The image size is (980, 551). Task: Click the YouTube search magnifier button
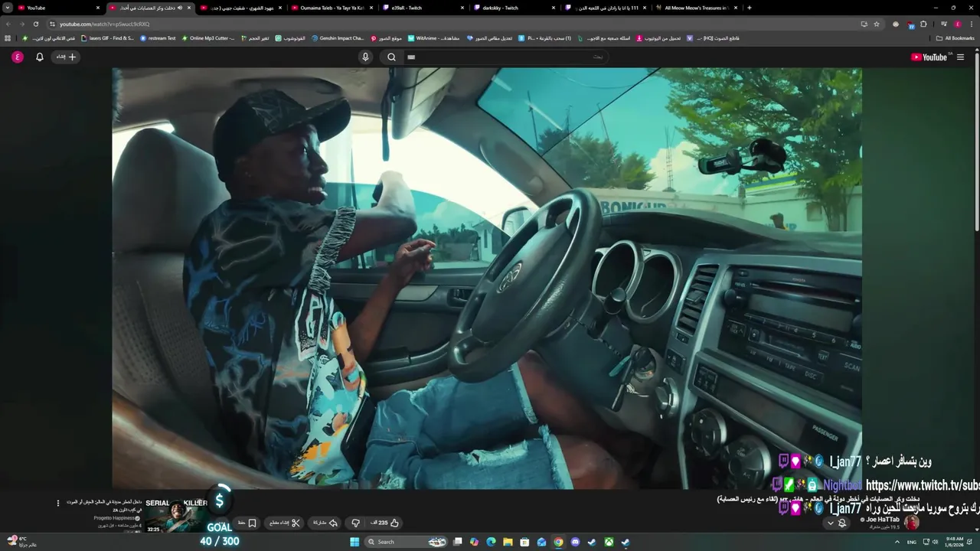click(391, 57)
